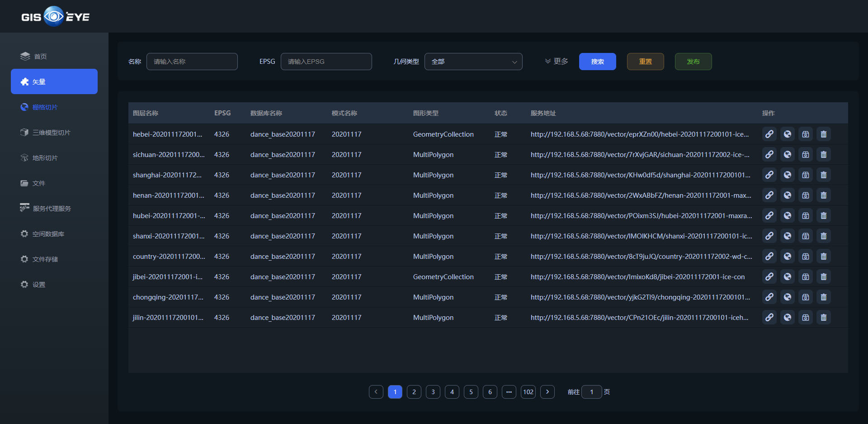
Task: Focus the EPSG input field
Action: (326, 62)
